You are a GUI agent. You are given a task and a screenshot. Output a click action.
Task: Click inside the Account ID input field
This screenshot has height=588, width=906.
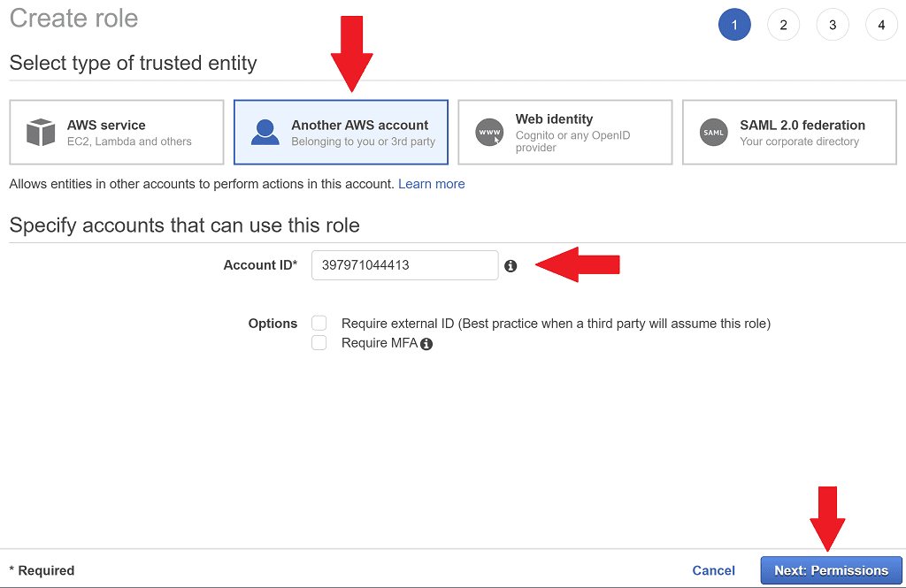tap(404, 264)
